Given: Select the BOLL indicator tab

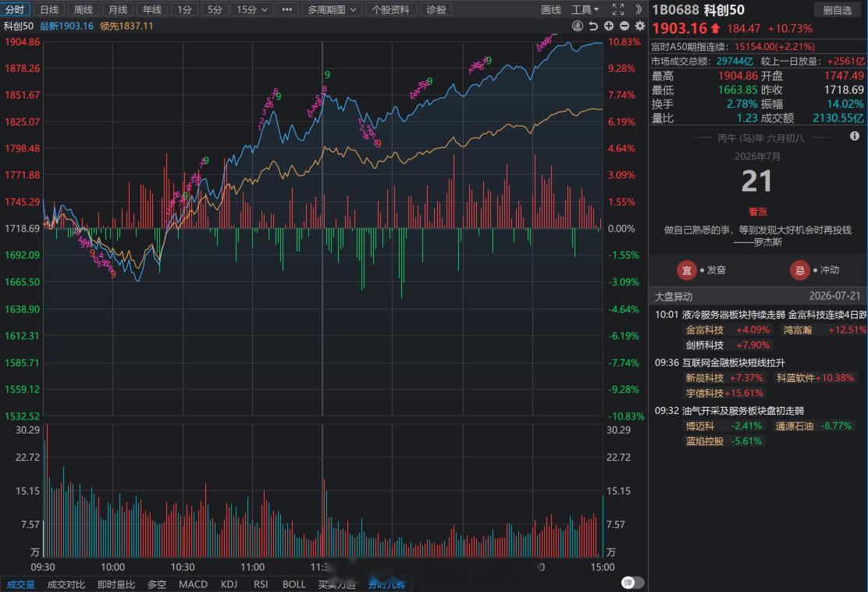Looking at the screenshot, I should pyautogui.click(x=294, y=584).
